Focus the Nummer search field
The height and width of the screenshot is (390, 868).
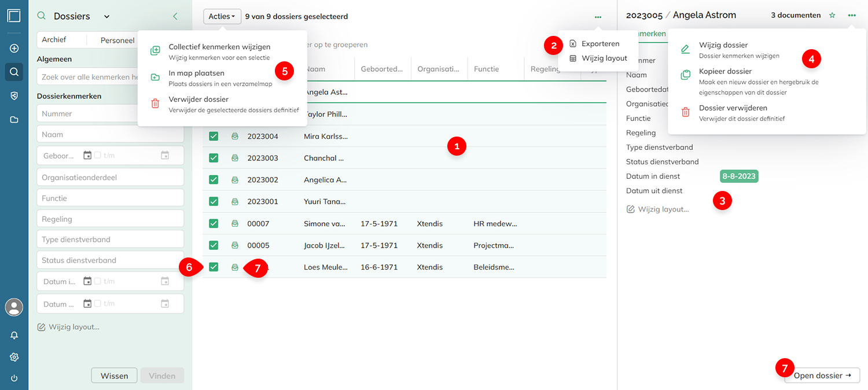click(110, 114)
